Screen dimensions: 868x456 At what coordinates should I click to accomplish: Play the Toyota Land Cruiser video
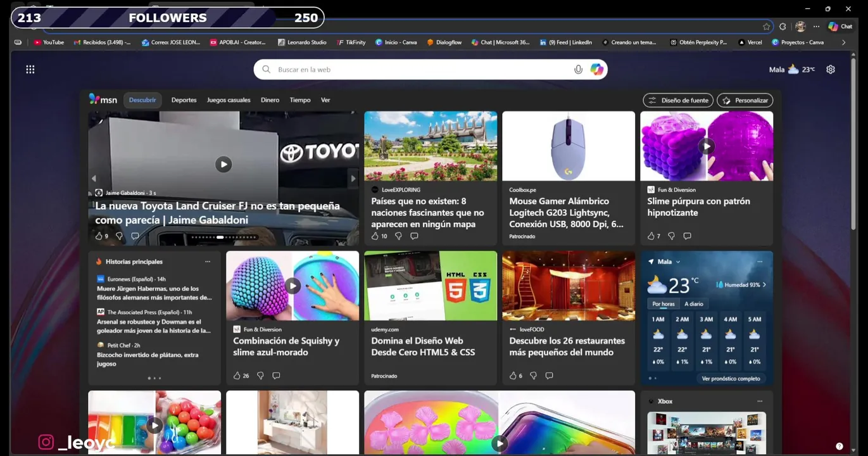[223, 165]
